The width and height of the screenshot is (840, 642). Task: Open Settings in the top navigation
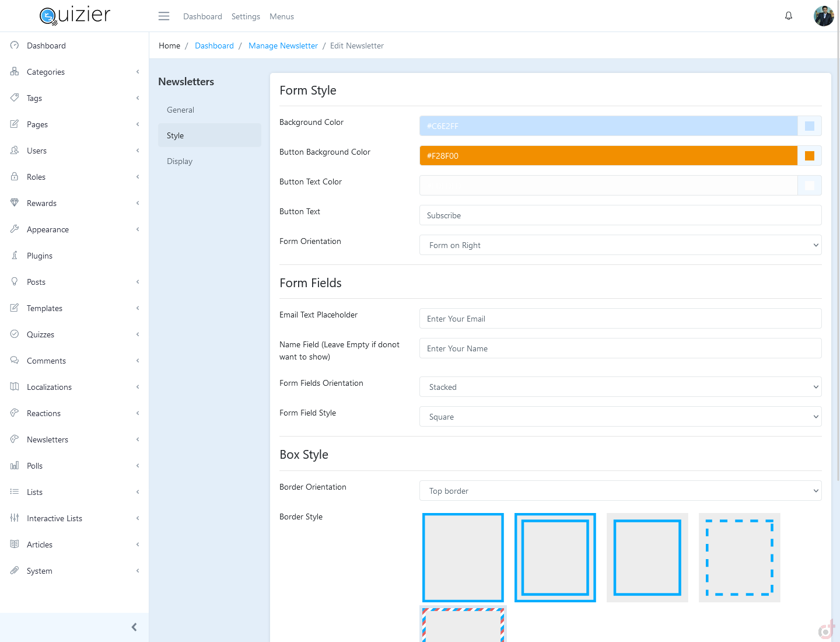click(246, 16)
